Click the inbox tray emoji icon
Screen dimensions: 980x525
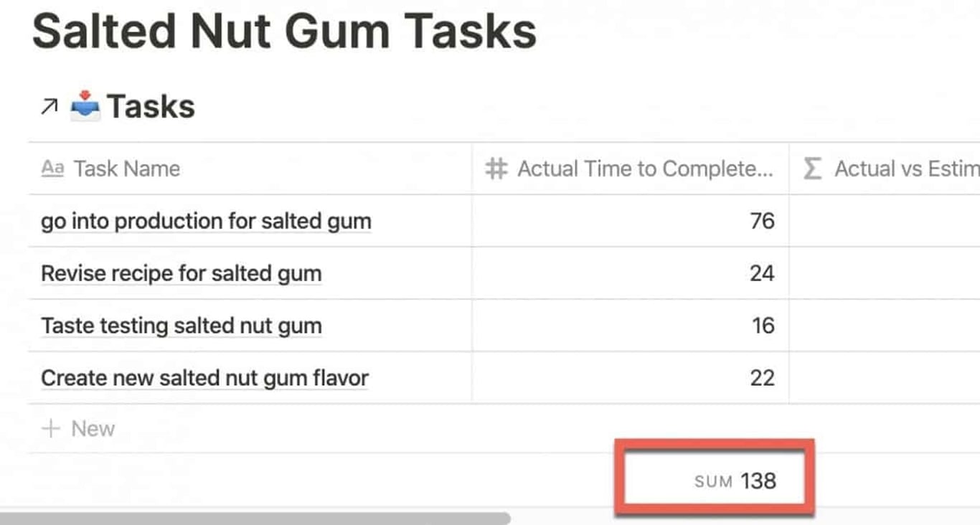(85, 105)
